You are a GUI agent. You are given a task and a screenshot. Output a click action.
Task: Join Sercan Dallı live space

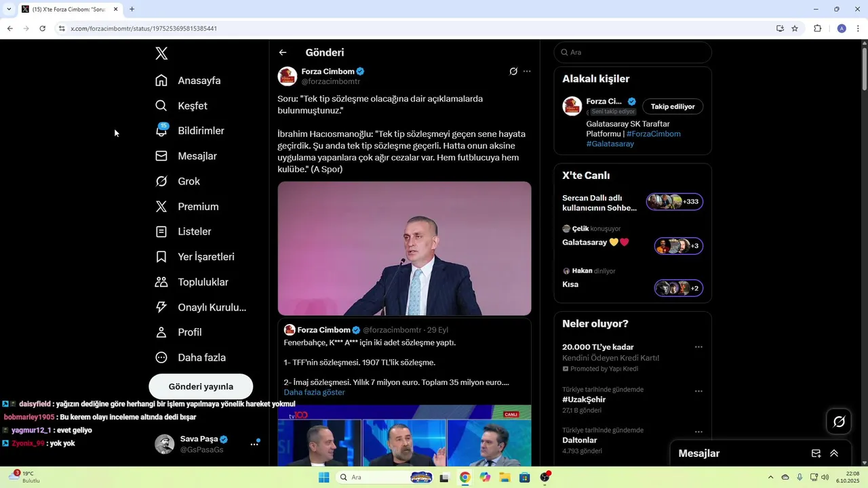tap(675, 202)
